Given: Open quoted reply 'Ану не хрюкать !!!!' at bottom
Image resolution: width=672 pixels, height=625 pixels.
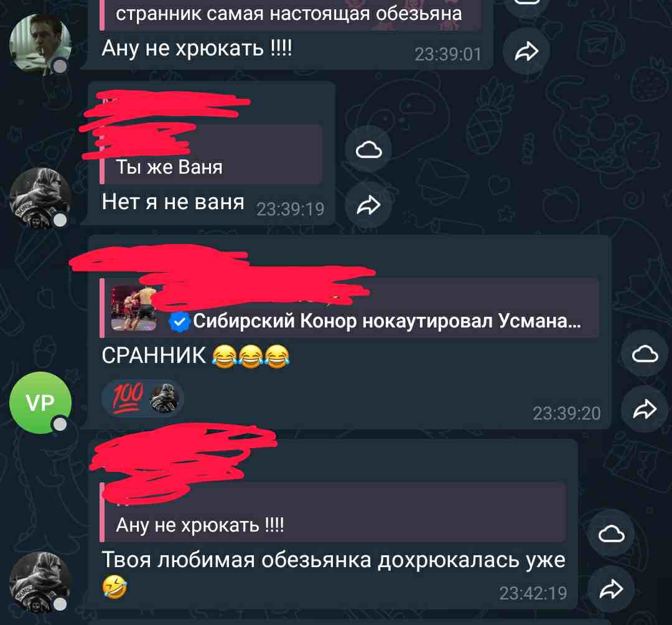Looking at the screenshot, I should click(332, 512).
